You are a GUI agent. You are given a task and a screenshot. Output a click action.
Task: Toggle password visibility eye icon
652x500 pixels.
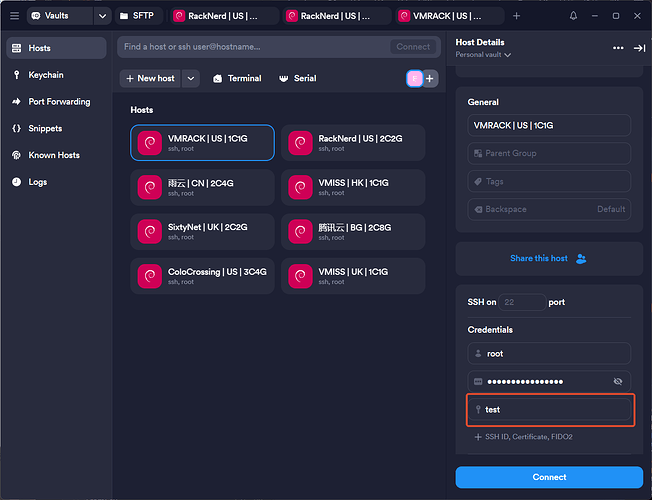[x=618, y=381]
